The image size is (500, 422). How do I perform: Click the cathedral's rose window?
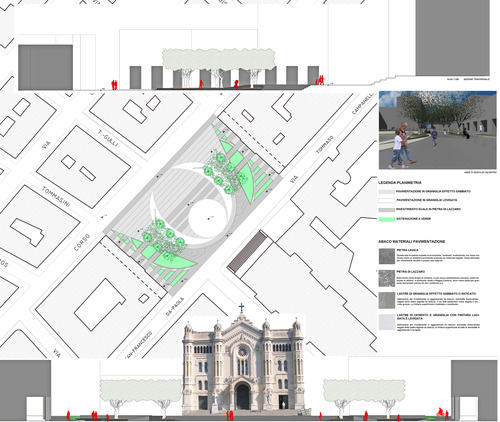[243, 351]
